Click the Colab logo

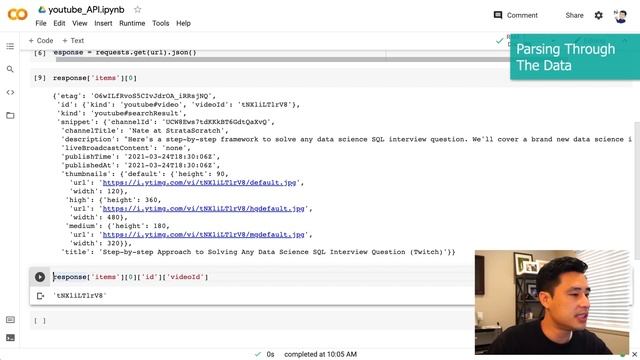click(x=18, y=15)
